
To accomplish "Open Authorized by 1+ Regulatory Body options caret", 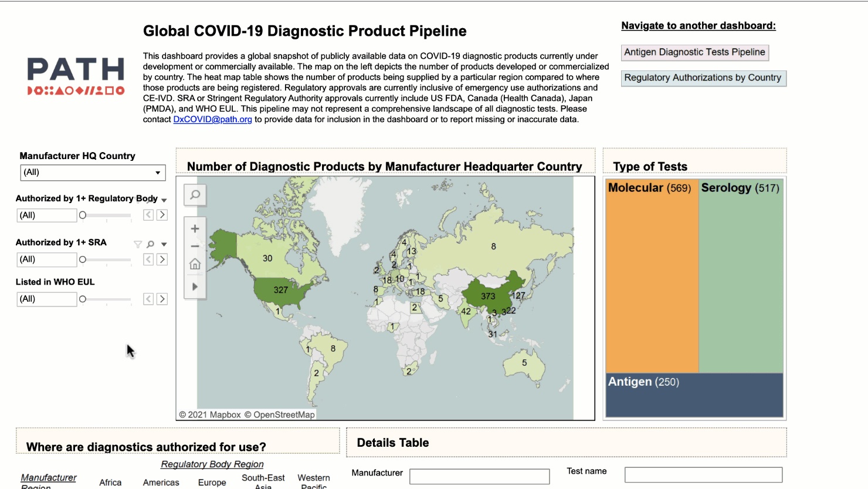I will 164,200.
